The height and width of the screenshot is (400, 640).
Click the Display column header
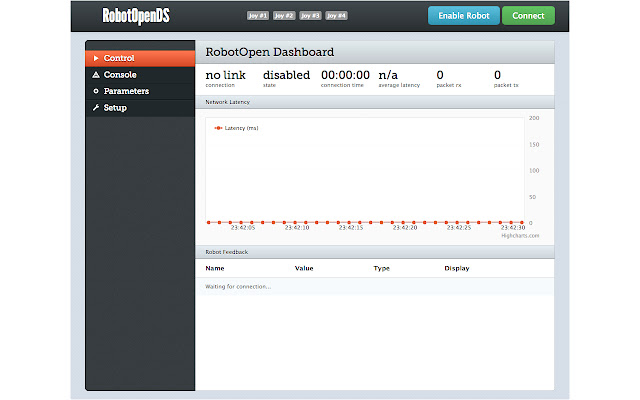(x=456, y=268)
